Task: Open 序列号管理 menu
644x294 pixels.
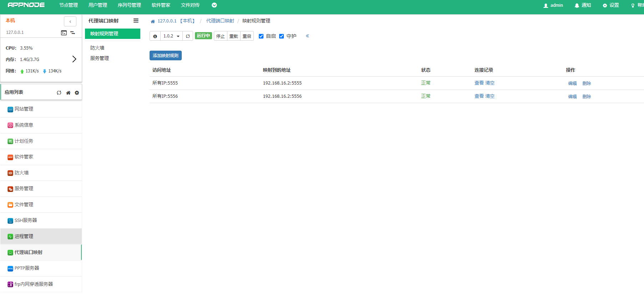Action: 129,5
